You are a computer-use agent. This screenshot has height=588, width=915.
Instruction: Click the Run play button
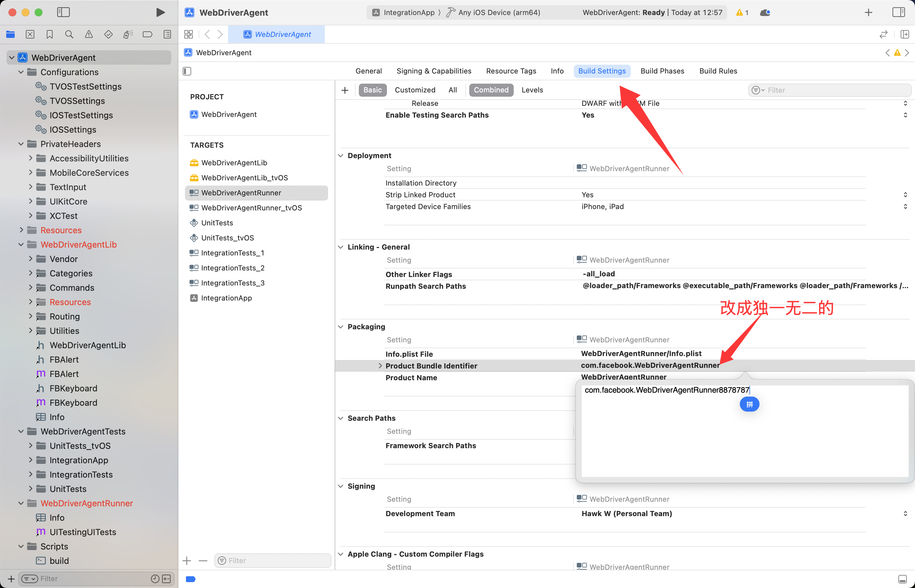pyautogui.click(x=160, y=13)
